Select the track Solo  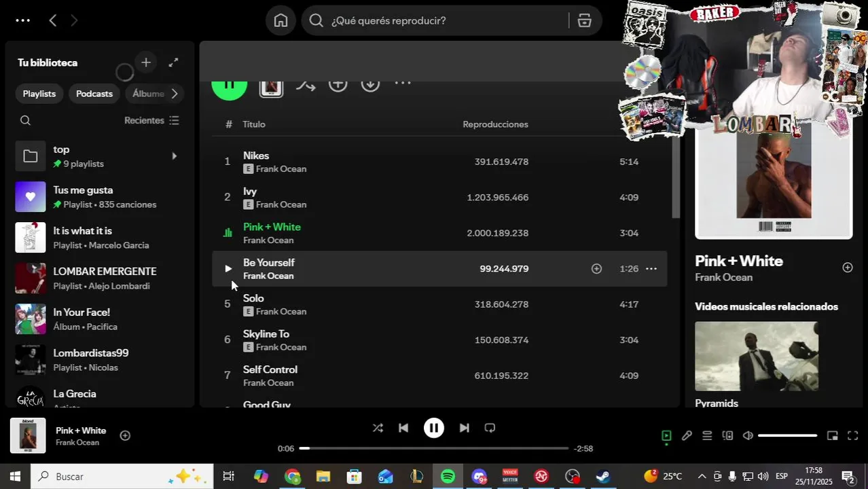[439, 304]
